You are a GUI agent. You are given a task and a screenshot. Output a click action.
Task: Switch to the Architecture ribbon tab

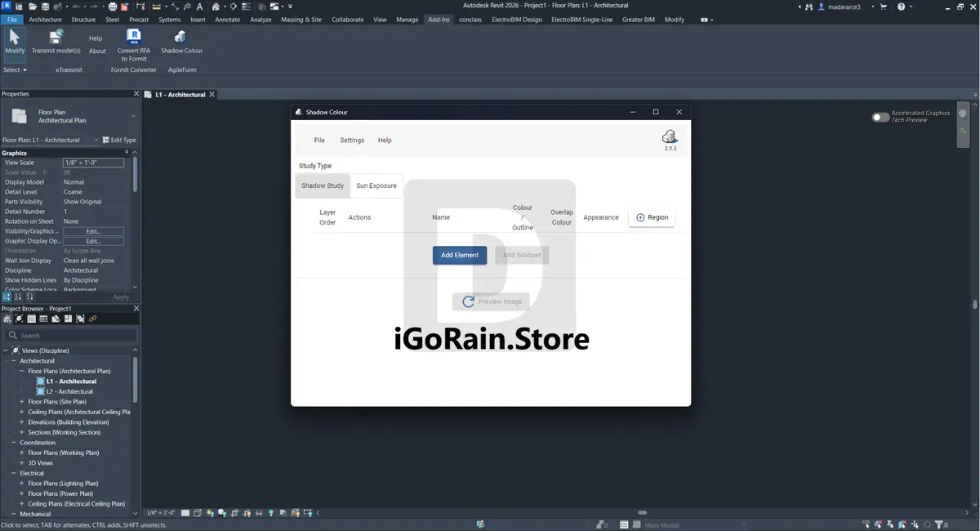pos(45,20)
